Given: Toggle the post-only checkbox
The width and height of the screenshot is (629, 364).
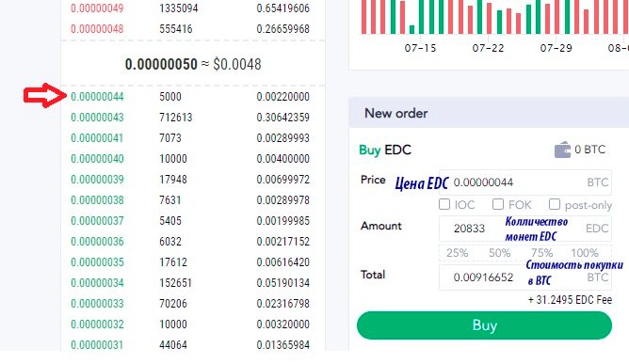Looking at the screenshot, I should (555, 204).
